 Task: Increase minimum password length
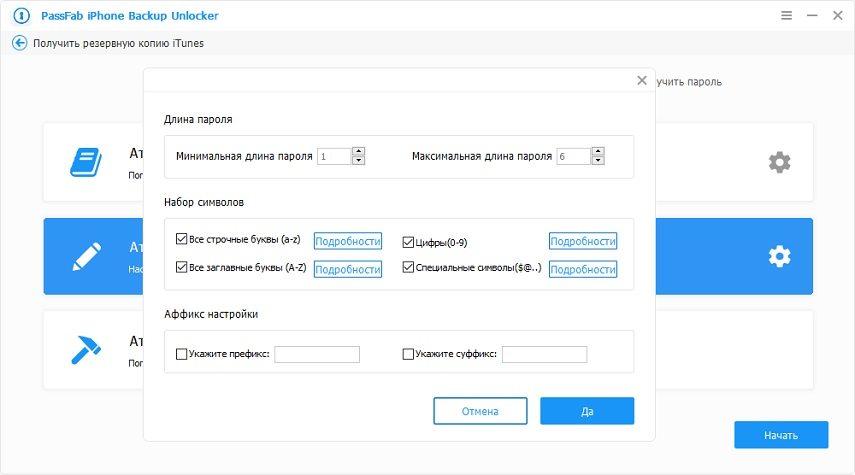click(x=358, y=152)
